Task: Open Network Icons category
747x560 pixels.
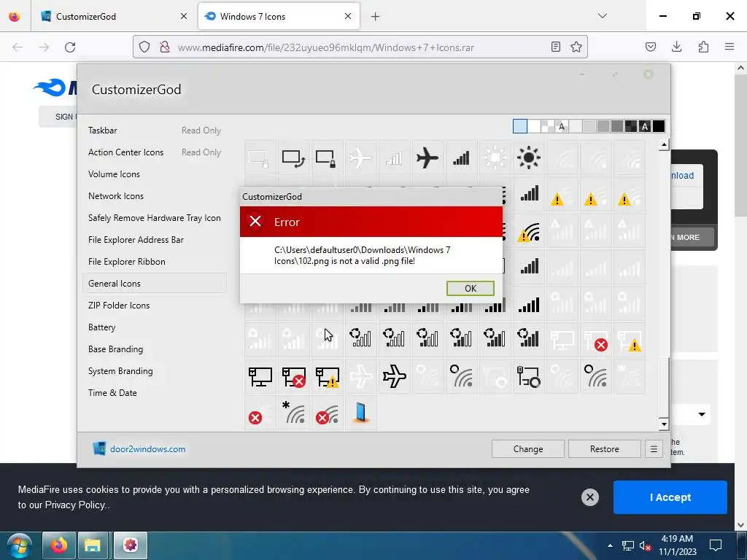Action: [x=116, y=196]
